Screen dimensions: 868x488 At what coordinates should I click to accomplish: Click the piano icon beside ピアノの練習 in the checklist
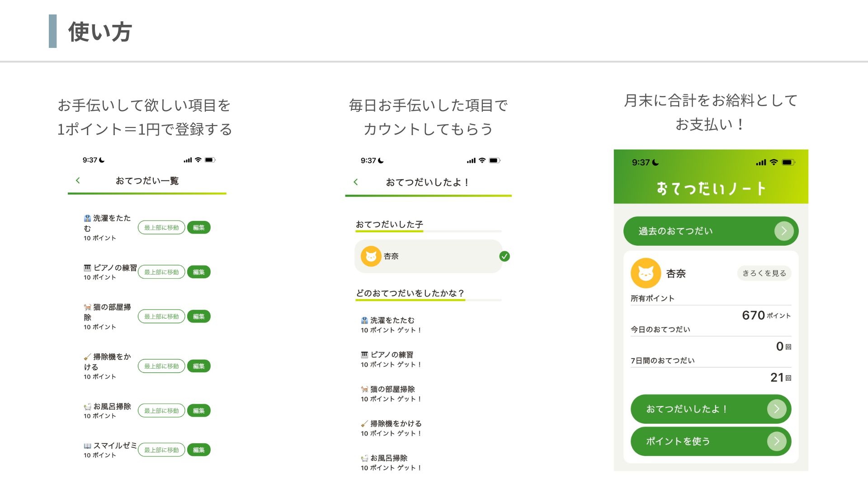pos(364,355)
